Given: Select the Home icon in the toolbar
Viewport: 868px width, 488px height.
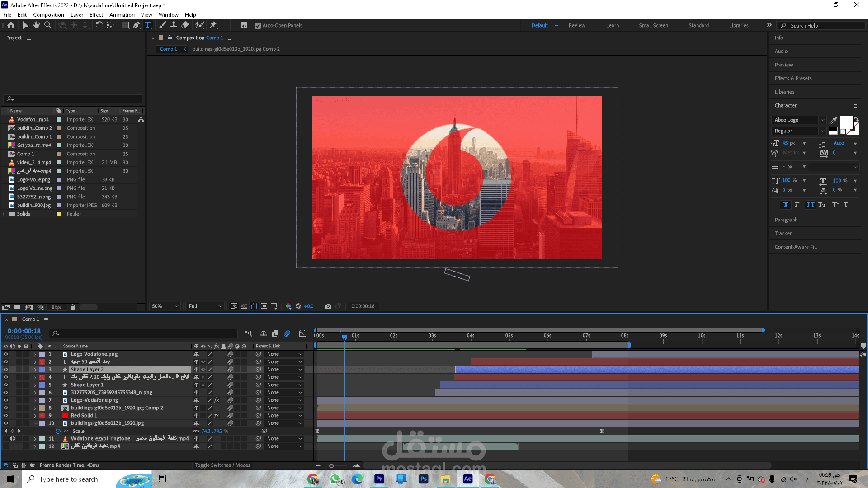Looking at the screenshot, I should [x=11, y=25].
